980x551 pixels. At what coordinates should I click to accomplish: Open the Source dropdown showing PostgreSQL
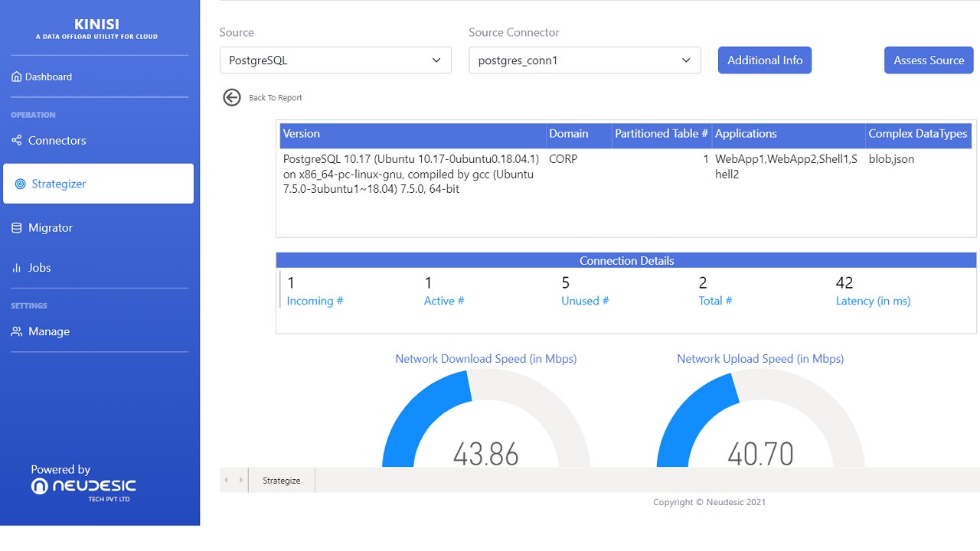[335, 60]
